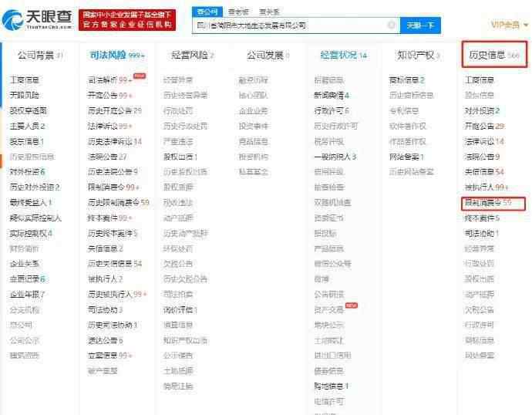Open the 商标信息 2 link
532x415 pixels.
[406, 79]
